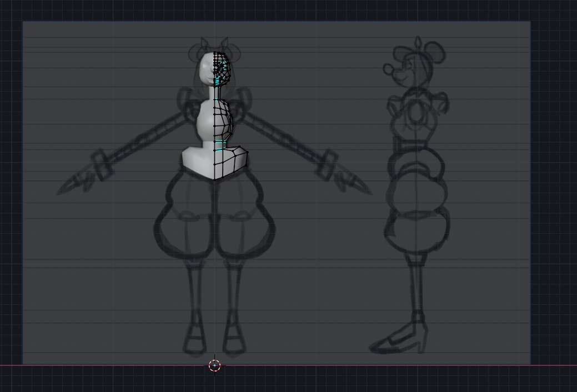
Task: Click the wireframe half of the model's head
Action: [222, 69]
